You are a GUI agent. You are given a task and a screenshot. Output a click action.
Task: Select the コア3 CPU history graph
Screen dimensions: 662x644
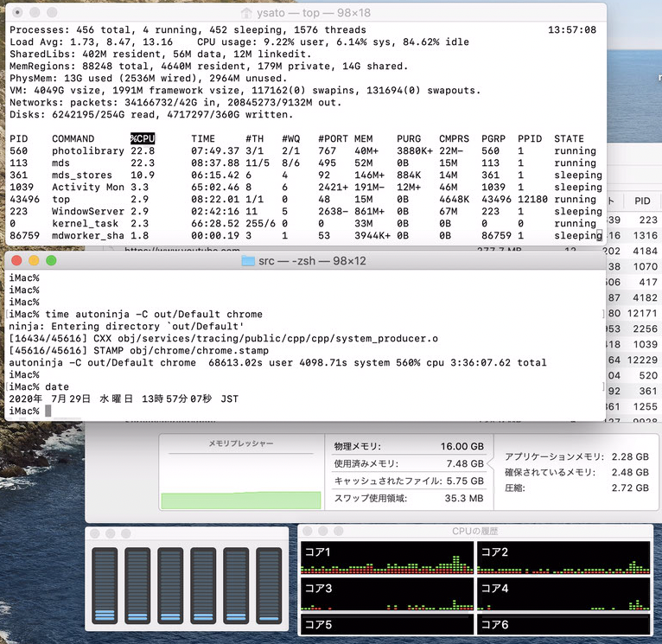386,595
